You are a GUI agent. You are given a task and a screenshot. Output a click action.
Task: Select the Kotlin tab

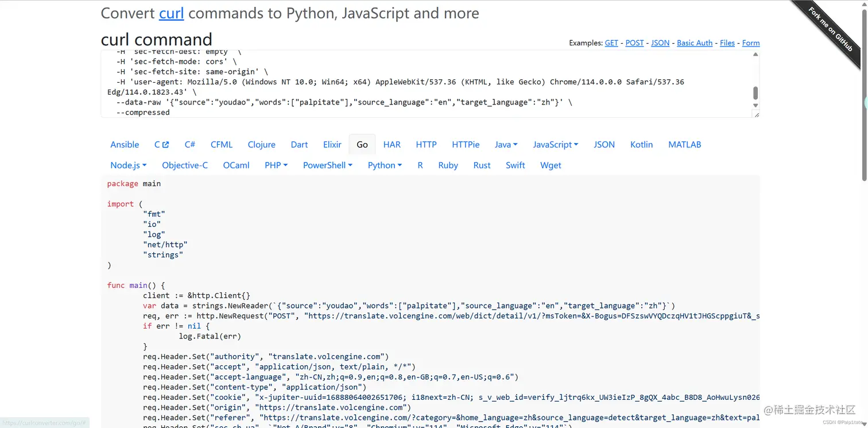pos(641,145)
